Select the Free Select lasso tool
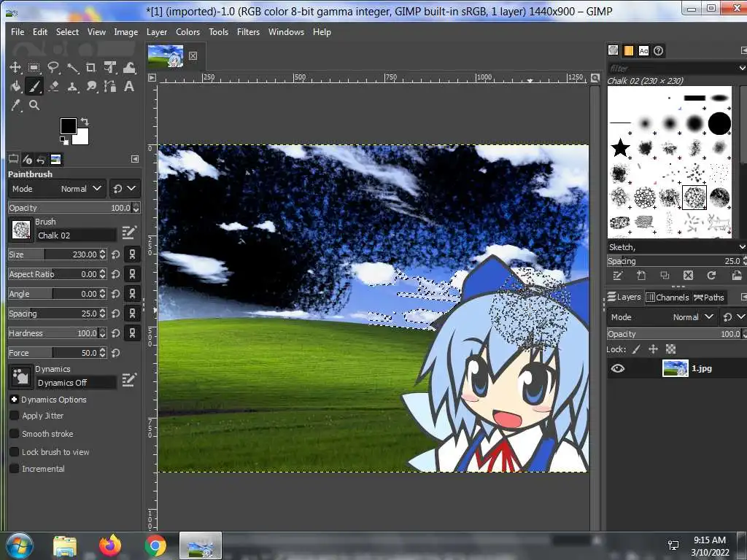The height and width of the screenshot is (560, 747). (x=53, y=67)
